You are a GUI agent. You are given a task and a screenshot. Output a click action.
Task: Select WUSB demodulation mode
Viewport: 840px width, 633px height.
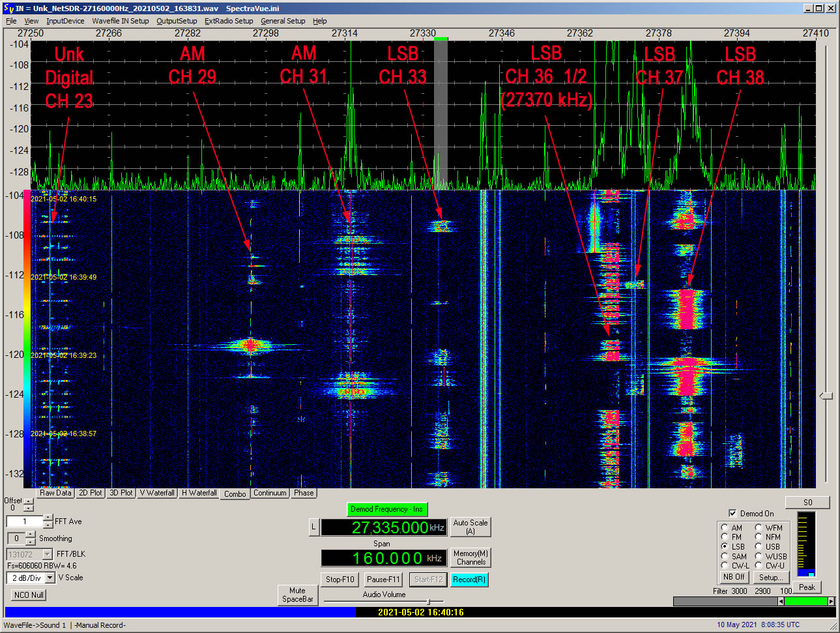[x=759, y=556]
